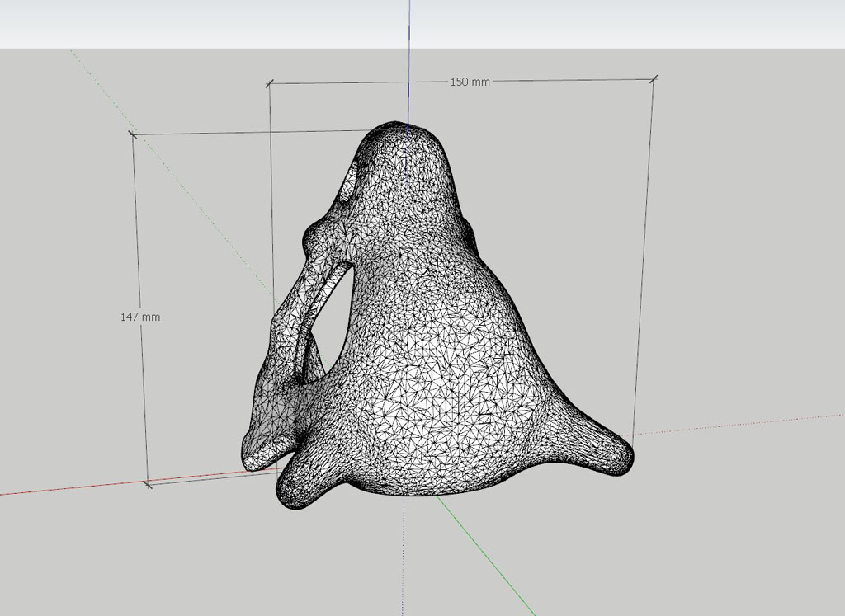Click the top end tick of the 147 mm dimension
This screenshot has width=845, height=616.
point(132,134)
